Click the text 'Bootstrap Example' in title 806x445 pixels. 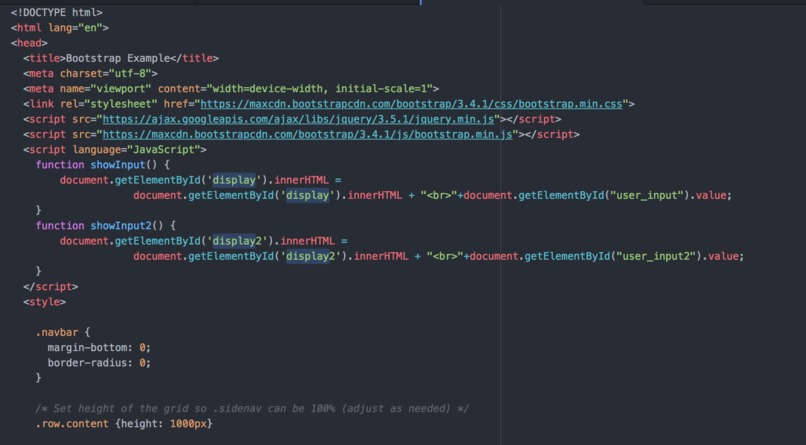point(118,58)
